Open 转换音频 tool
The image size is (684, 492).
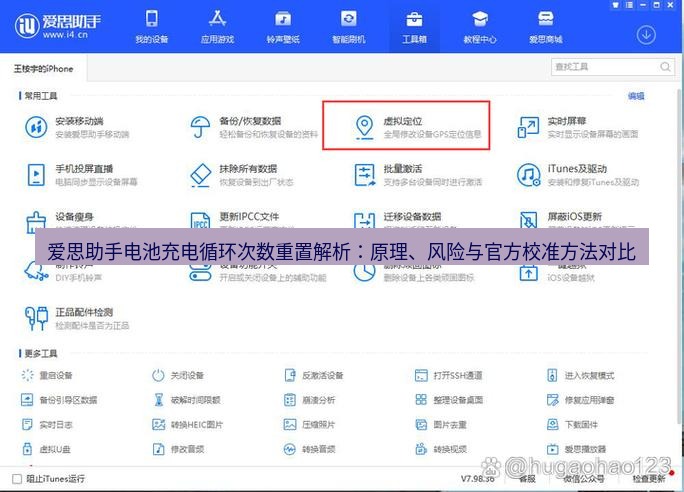click(x=309, y=449)
